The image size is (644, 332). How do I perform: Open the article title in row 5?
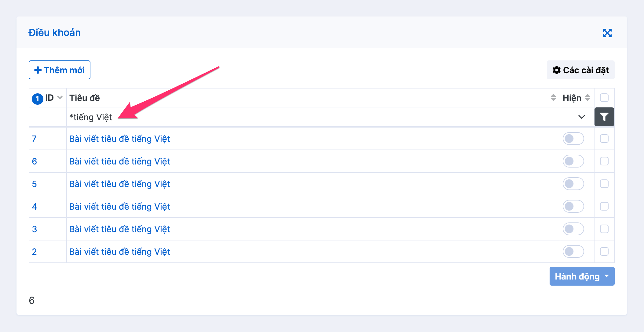coord(119,184)
